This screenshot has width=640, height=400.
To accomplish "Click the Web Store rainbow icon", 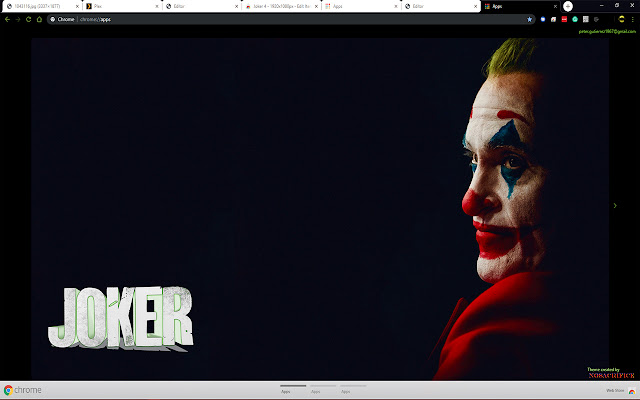I will pos(631,391).
